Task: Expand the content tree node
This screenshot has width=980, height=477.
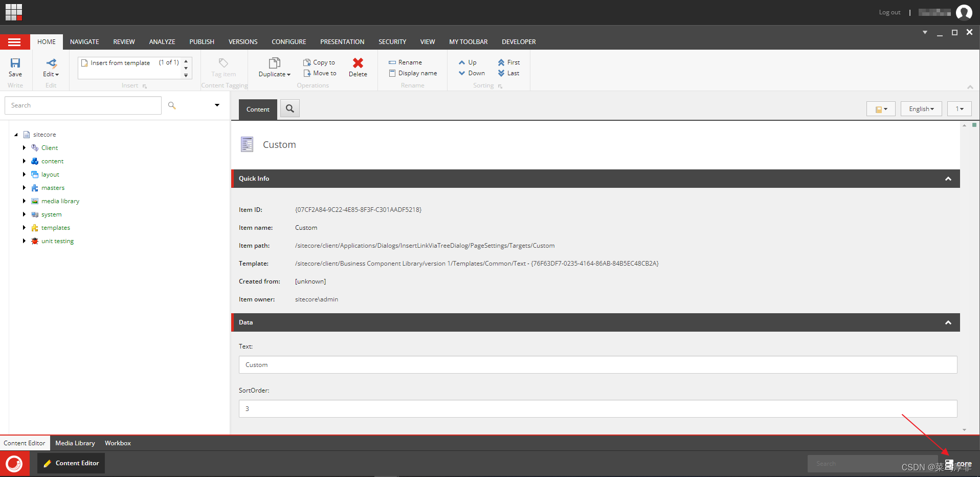Action: 24,161
